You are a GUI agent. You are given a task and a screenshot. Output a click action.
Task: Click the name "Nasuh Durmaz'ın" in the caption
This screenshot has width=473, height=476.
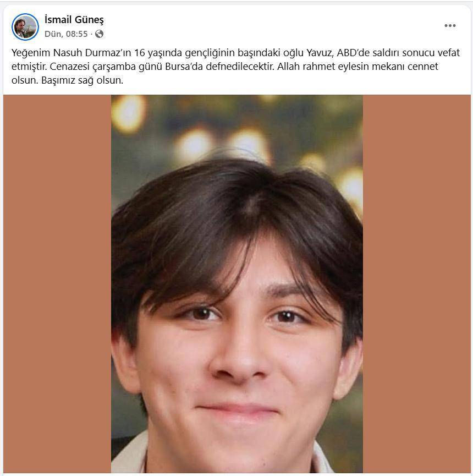pos(92,53)
